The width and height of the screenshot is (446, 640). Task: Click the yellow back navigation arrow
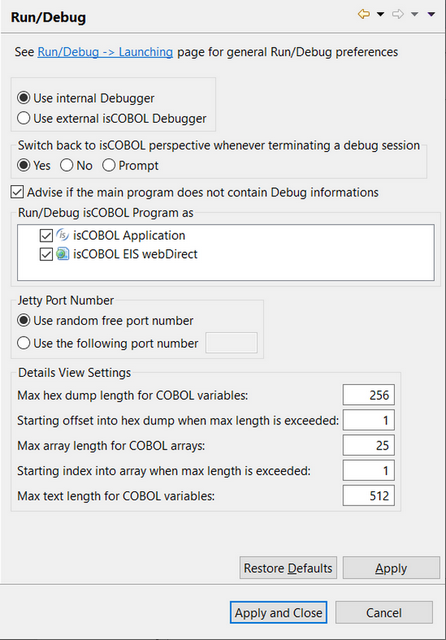(x=364, y=14)
